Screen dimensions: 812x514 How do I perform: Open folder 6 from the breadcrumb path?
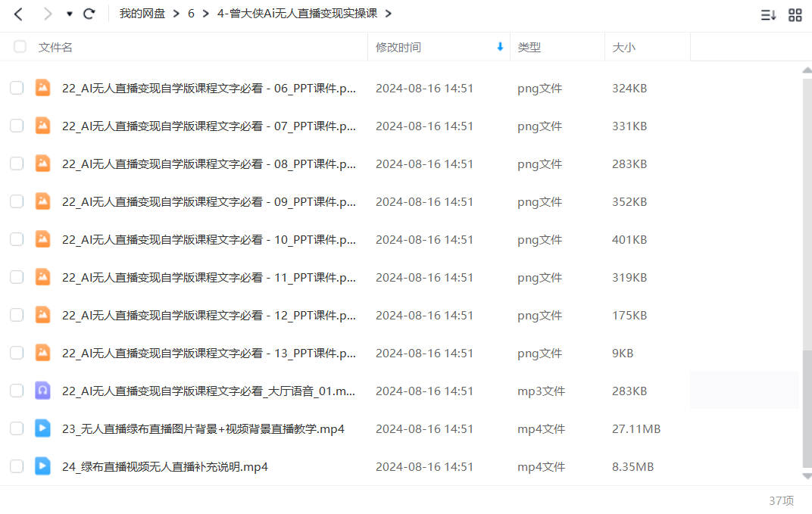point(191,13)
